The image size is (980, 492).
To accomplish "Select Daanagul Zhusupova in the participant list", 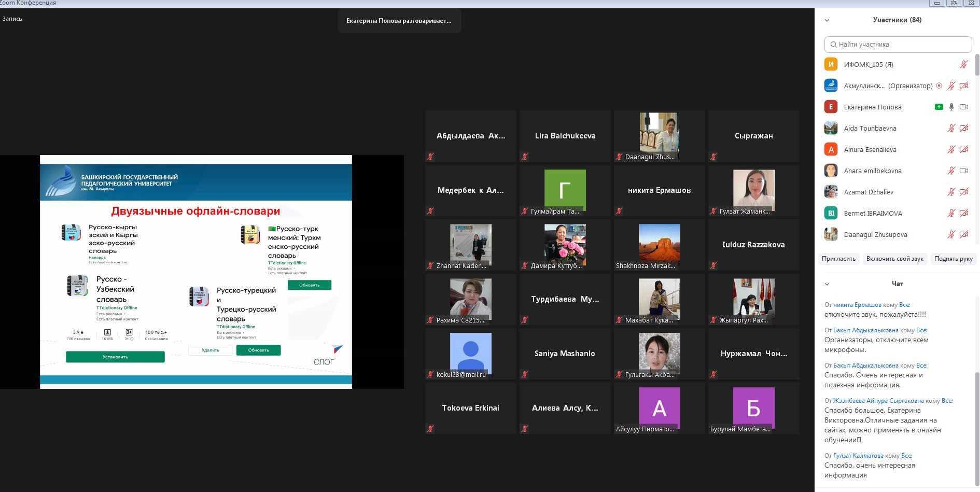I will point(875,235).
